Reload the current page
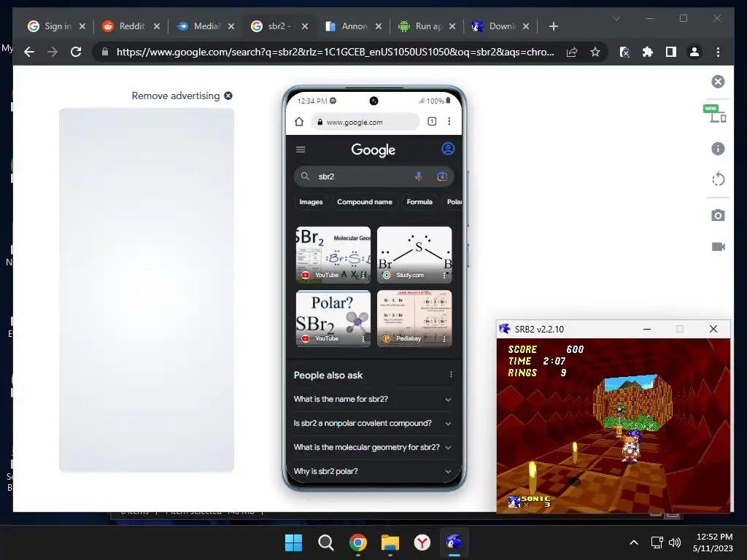Viewport: 747px width, 560px height. 76,52
